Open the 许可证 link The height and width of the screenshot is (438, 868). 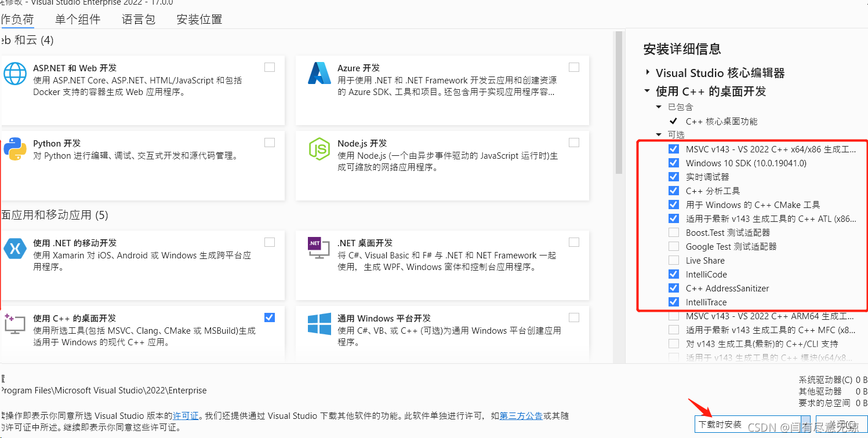click(186, 416)
